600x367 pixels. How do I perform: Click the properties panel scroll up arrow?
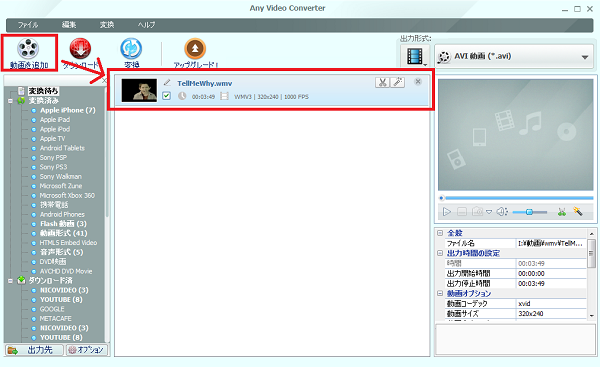(592, 233)
